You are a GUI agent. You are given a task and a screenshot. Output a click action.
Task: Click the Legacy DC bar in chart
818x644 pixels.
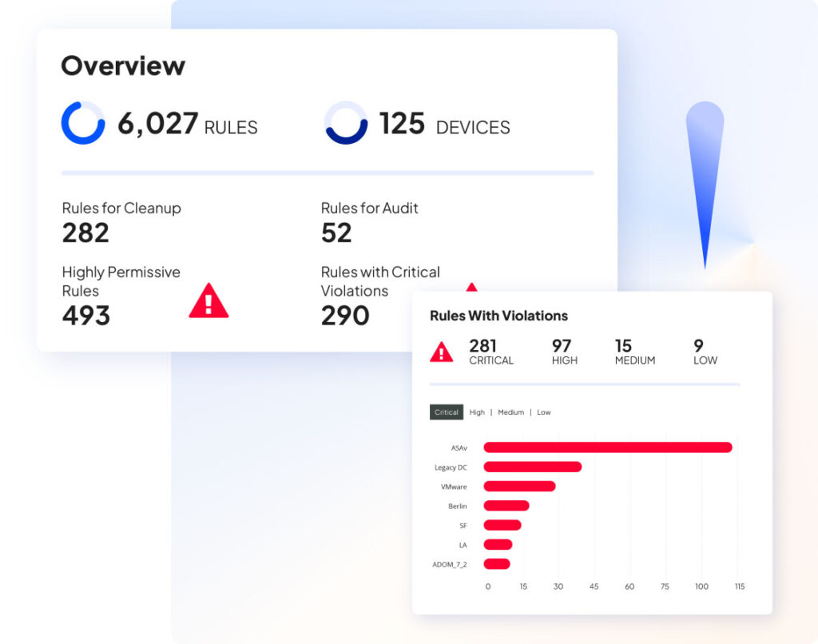(532, 467)
